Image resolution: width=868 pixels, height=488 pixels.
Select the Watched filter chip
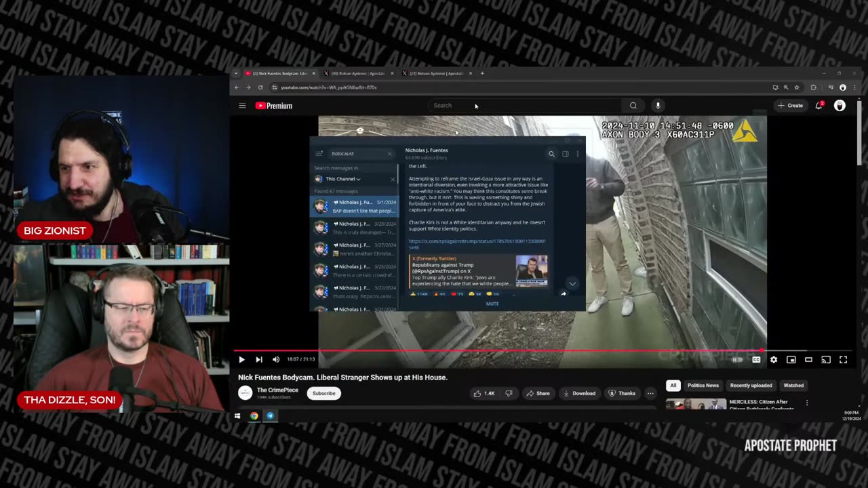click(793, 386)
